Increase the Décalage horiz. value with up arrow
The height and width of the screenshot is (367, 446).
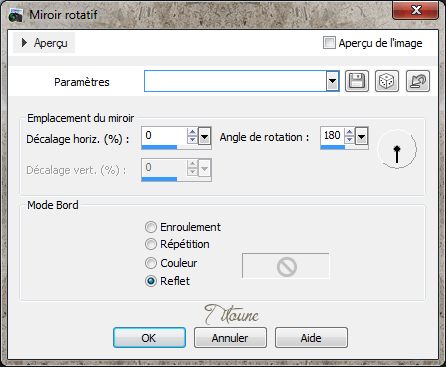click(192, 132)
